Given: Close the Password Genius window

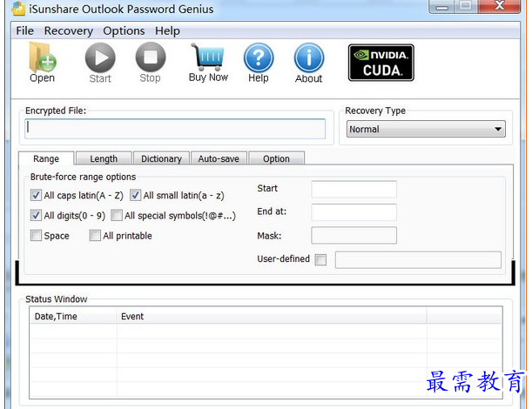Looking at the screenshot, I should pos(499,6).
